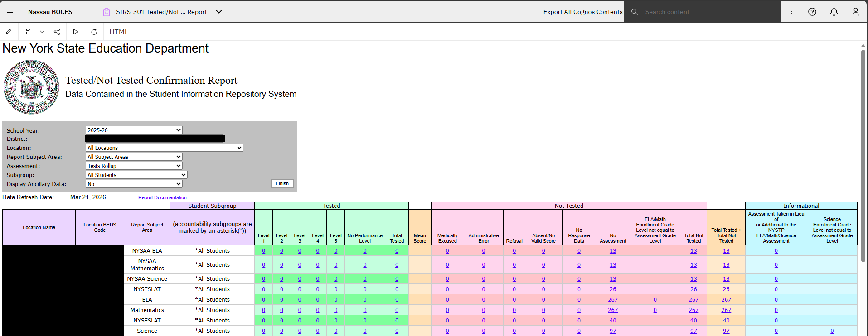Open the Subgroup dropdown
The height and width of the screenshot is (336, 868).
click(136, 175)
